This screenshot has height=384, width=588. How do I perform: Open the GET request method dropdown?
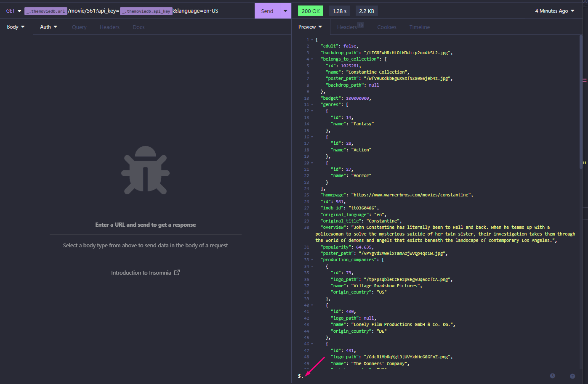click(x=13, y=11)
